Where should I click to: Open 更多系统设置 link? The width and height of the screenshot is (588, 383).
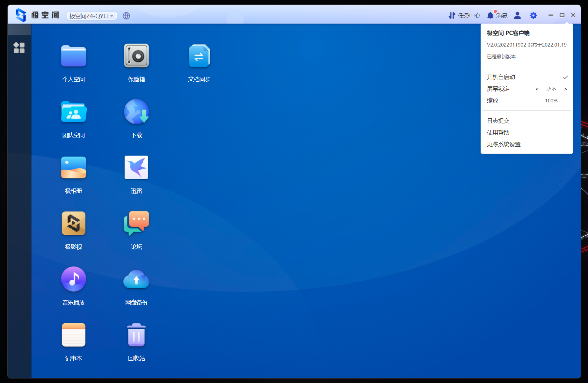(504, 144)
